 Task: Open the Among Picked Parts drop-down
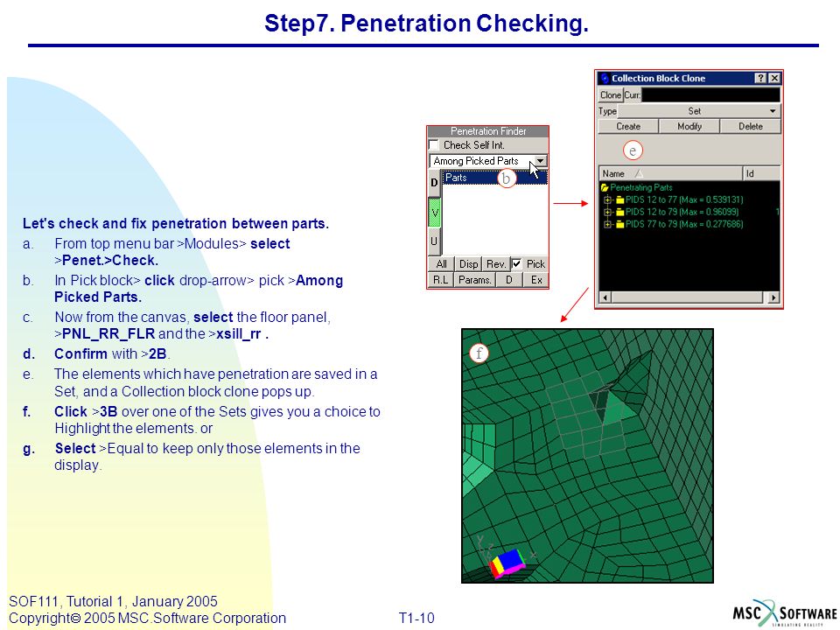point(541,161)
